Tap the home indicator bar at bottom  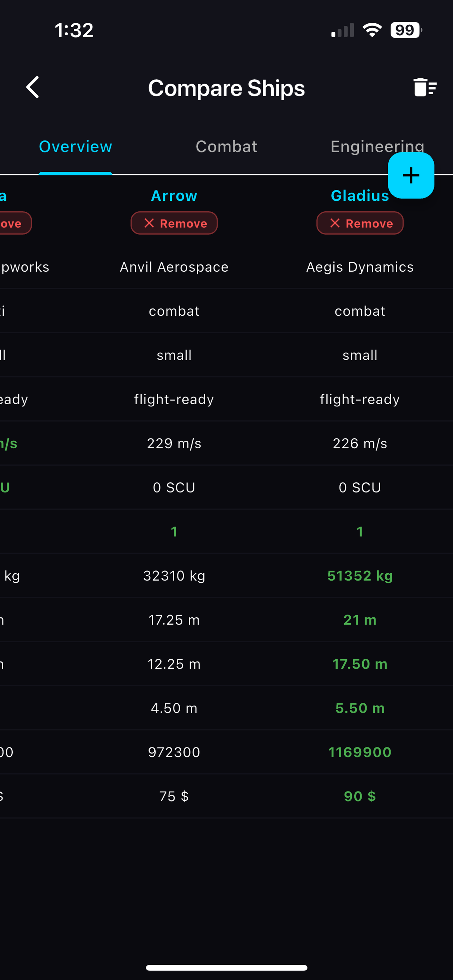(226, 967)
